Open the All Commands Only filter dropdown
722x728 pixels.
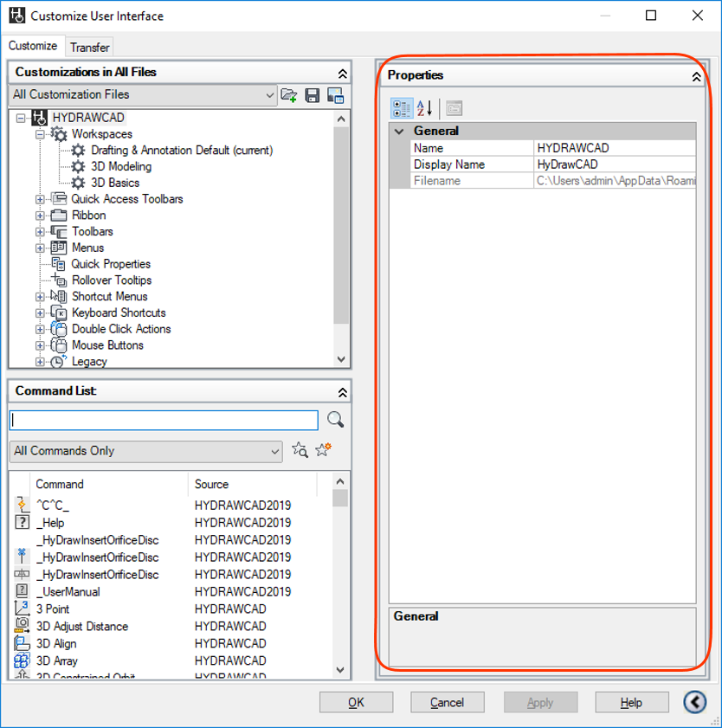click(x=145, y=451)
